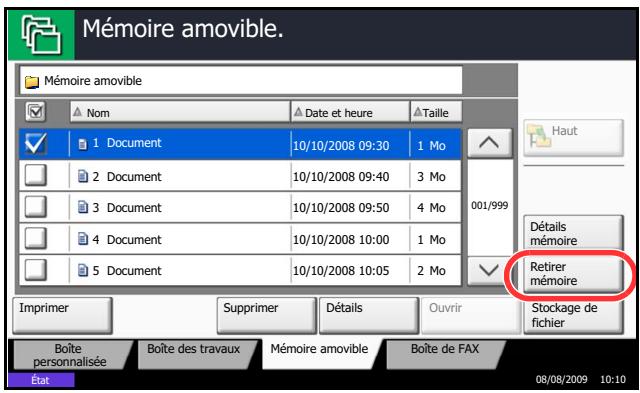Click the file icon of 5 Document
This screenshot has height=393, width=640.
[x=82, y=270]
